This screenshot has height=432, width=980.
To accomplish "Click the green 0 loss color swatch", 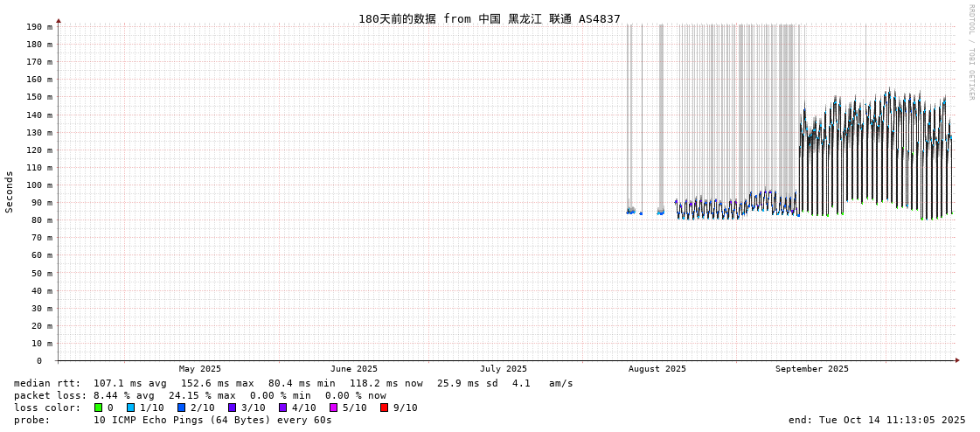I will [x=98, y=408].
